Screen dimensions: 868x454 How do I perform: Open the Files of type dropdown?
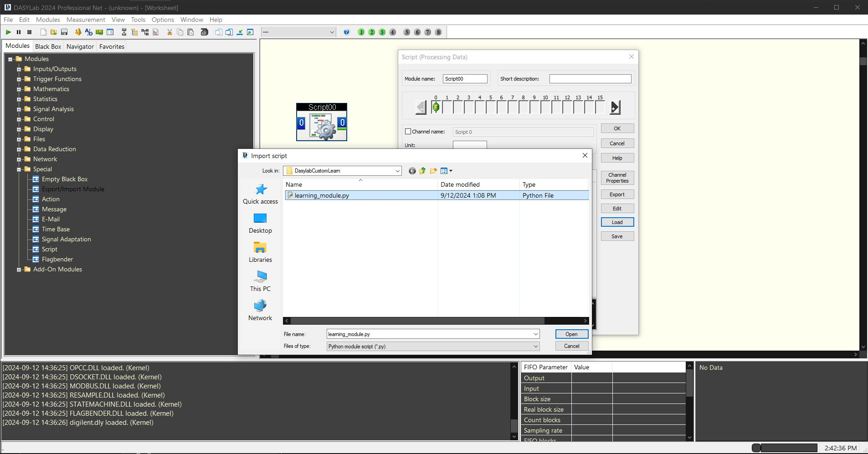click(x=536, y=347)
